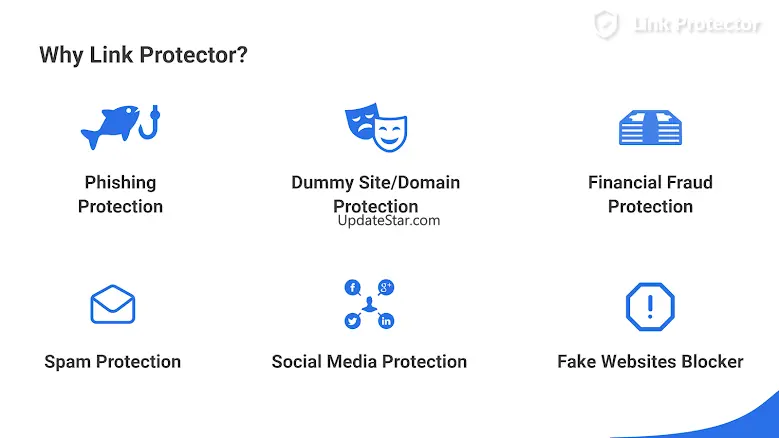The height and width of the screenshot is (438, 779).
Task: Click the theater masks icon
Action: coord(375,126)
